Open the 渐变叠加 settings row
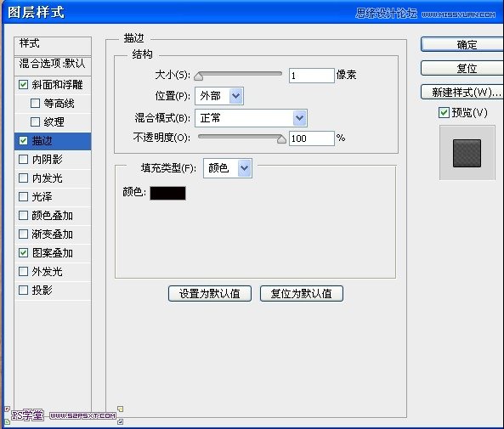 pos(53,234)
